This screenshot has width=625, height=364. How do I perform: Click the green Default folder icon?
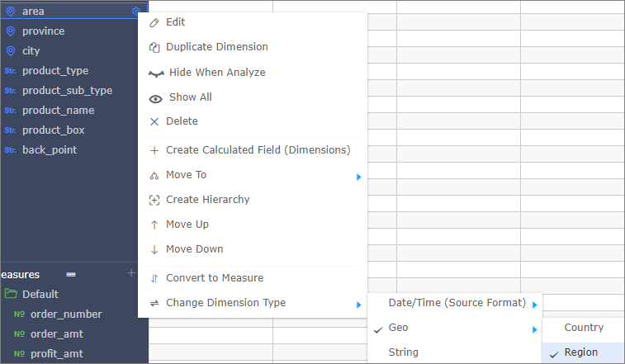pos(11,294)
